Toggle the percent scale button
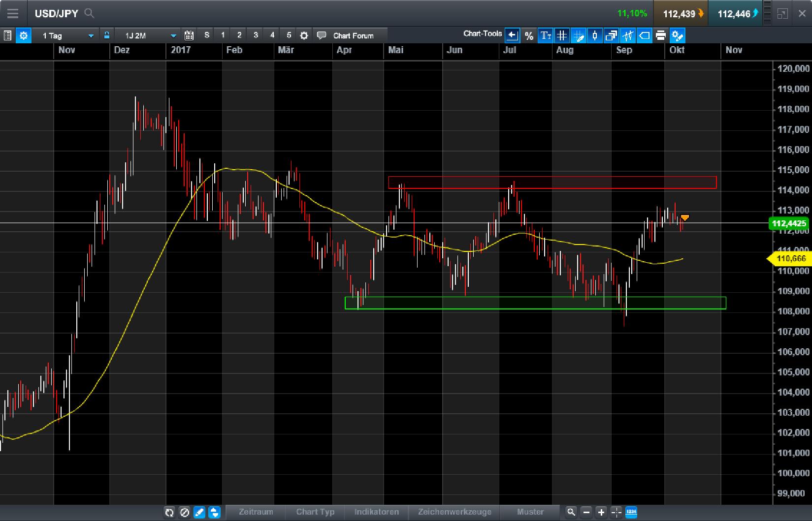The image size is (812, 521). pos(529,35)
